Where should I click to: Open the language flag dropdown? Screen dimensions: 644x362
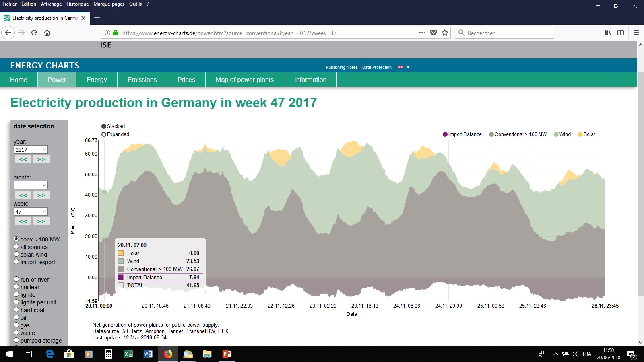tap(403, 67)
